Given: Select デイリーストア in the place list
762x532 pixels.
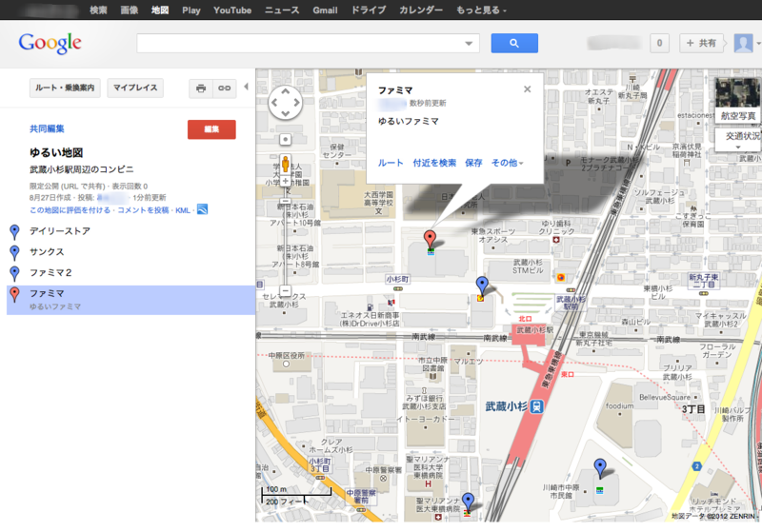Looking at the screenshot, I should (x=60, y=231).
